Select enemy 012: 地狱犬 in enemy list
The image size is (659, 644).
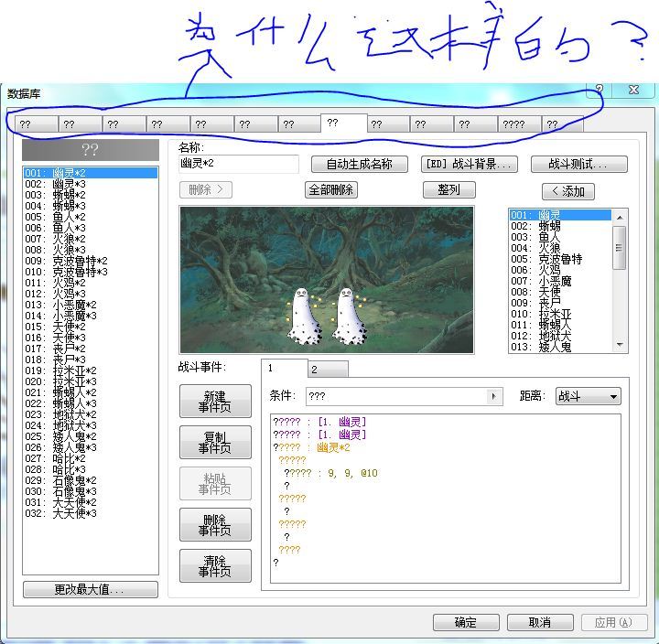pos(560,336)
